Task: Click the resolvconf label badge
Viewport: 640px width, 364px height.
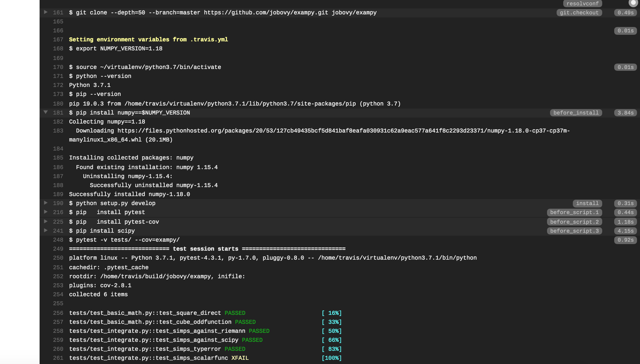Action: click(x=582, y=4)
